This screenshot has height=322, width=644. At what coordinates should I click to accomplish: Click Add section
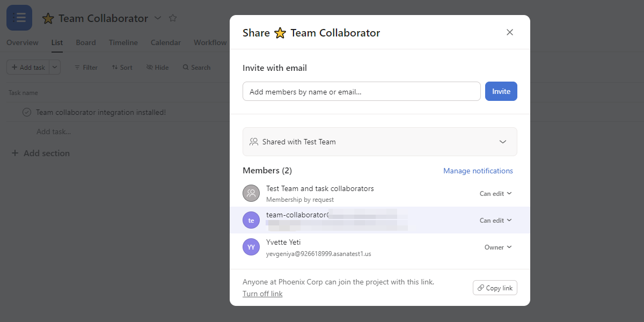(47, 153)
